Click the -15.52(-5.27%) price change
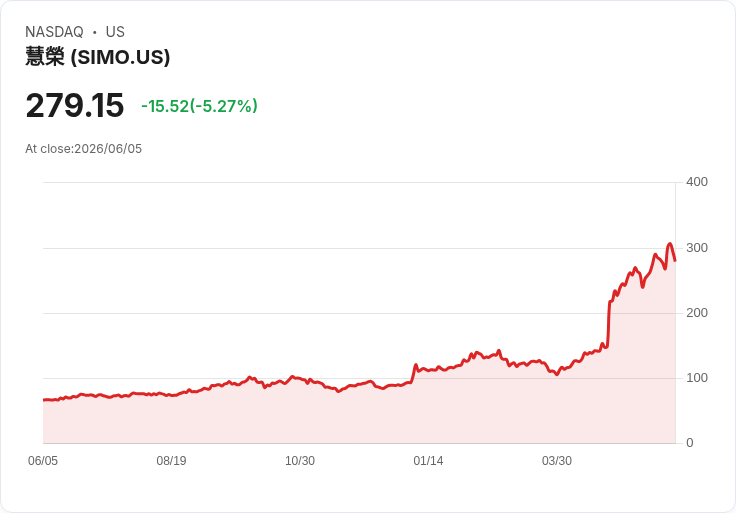This screenshot has width=736, height=513. pyautogui.click(x=199, y=106)
